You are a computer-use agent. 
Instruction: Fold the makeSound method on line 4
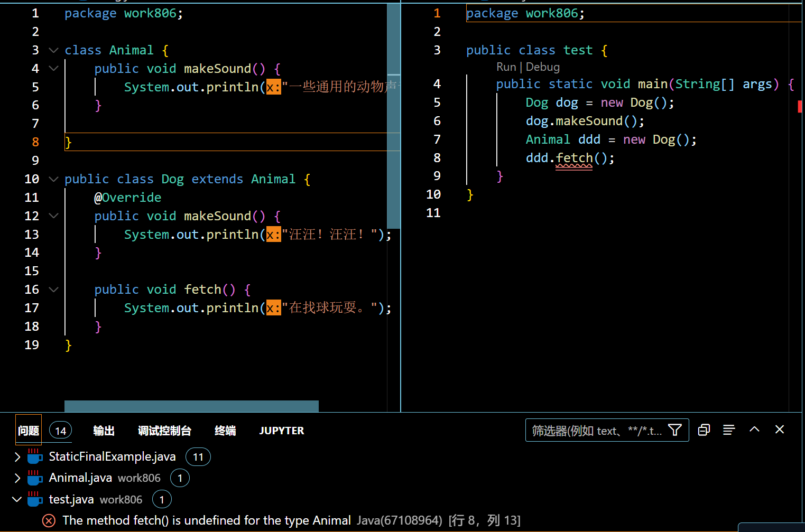coord(53,69)
